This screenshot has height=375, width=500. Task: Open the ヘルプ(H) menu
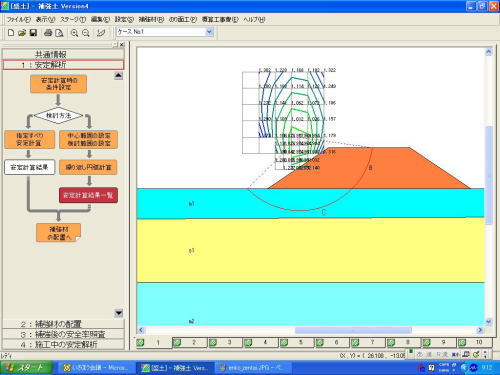coord(254,20)
